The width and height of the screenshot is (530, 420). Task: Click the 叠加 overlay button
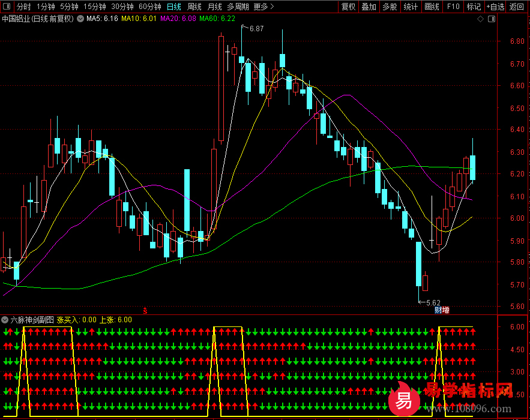point(369,7)
